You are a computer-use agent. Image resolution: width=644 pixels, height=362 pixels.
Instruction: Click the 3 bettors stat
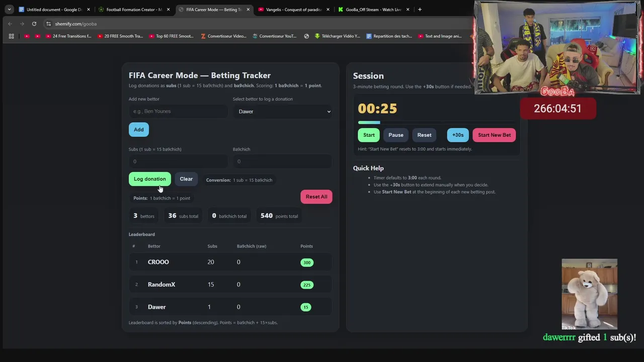tap(144, 216)
